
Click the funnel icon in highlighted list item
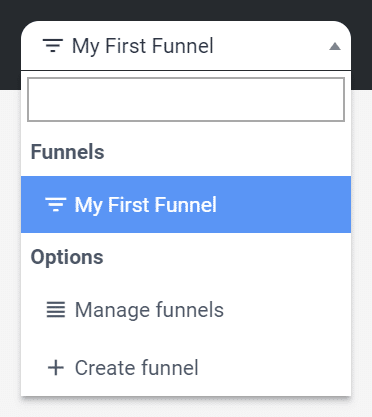[55, 204]
